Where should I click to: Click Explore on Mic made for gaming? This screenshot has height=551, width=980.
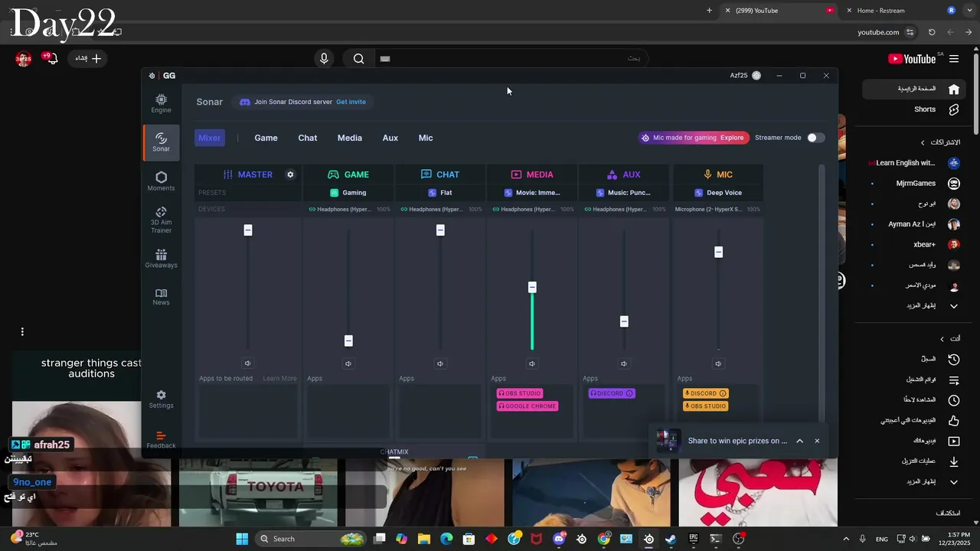(x=732, y=138)
